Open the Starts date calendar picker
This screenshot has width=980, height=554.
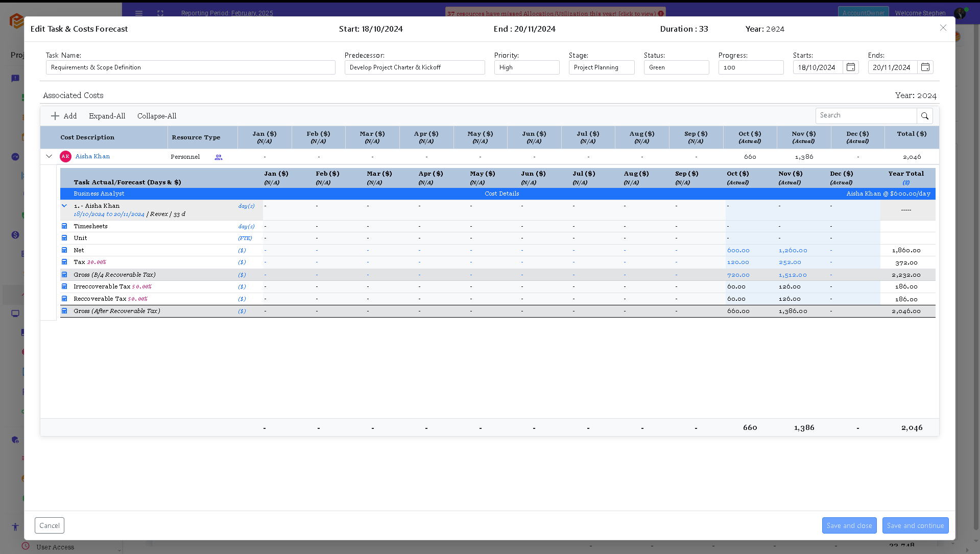coord(851,67)
